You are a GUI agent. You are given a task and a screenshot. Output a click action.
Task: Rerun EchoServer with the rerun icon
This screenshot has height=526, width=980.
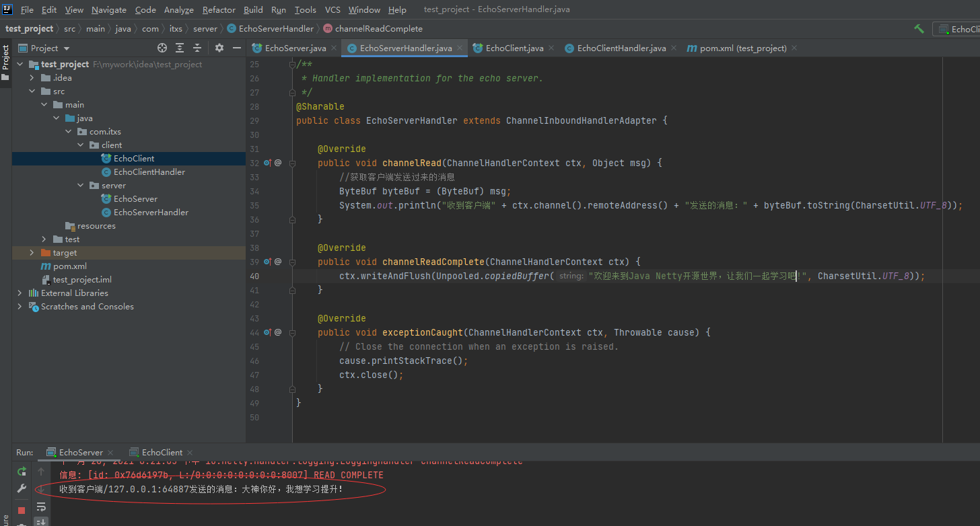22,472
